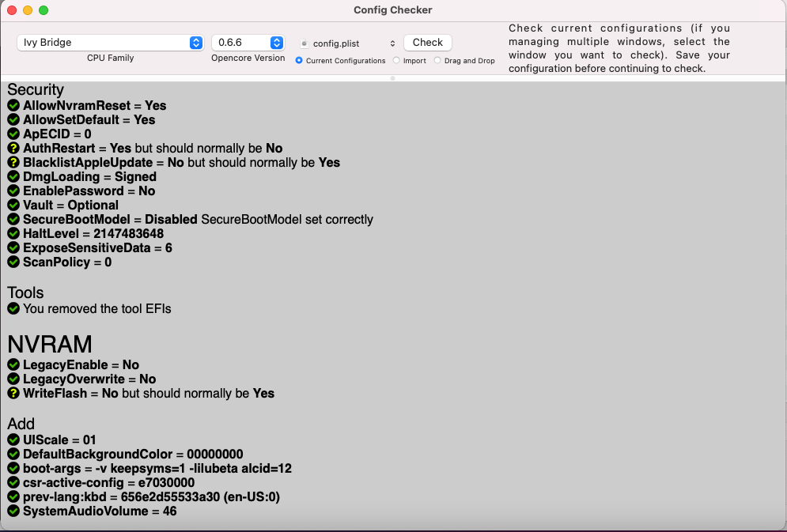Click the UIScale = 01 line
This screenshot has width=787, height=532.
(59, 440)
